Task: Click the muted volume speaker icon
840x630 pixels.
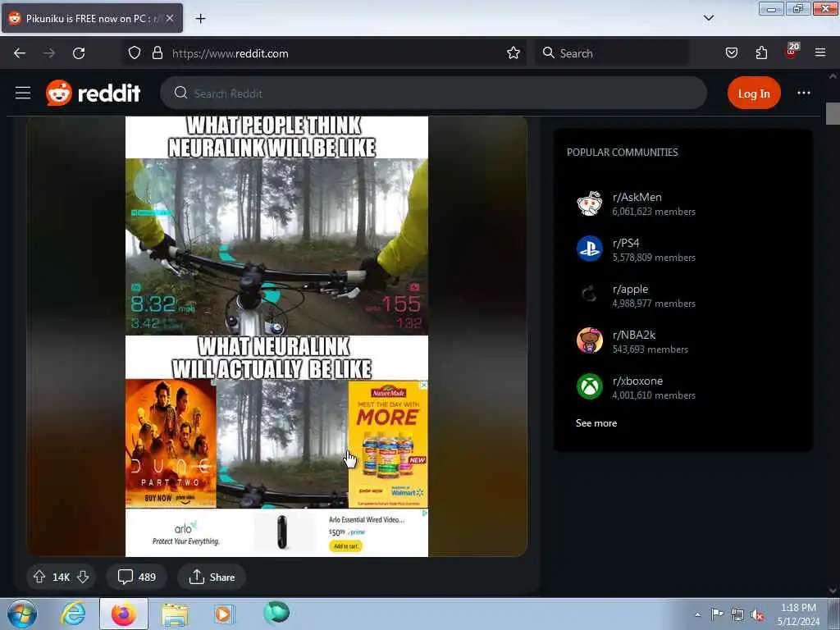Action: point(757,615)
